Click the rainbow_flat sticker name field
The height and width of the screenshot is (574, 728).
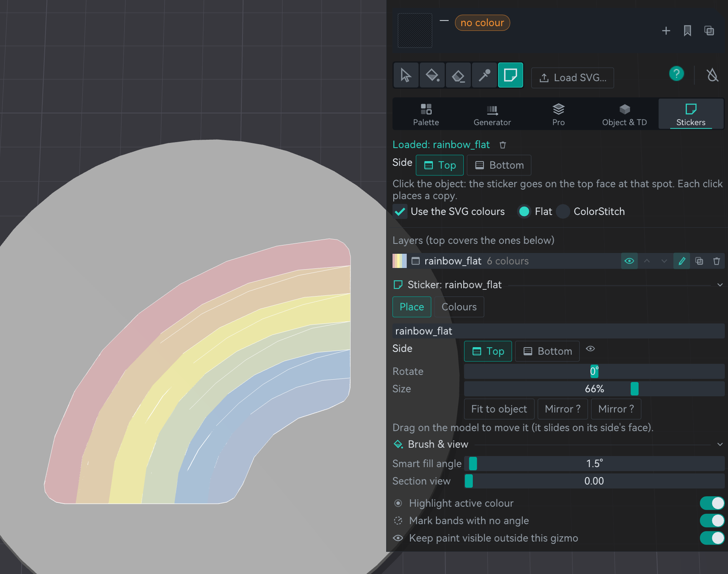[558, 331]
